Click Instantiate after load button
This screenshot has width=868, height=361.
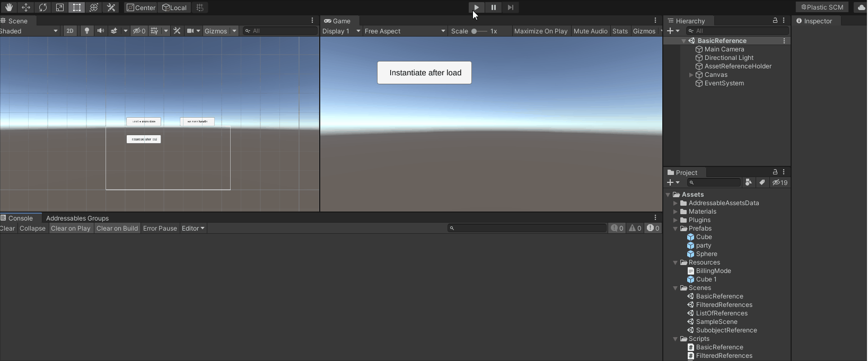pos(425,73)
